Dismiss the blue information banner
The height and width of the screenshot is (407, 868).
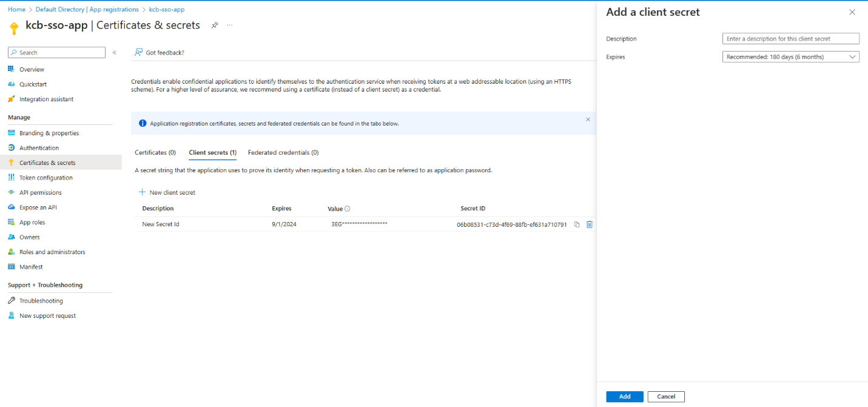click(588, 119)
